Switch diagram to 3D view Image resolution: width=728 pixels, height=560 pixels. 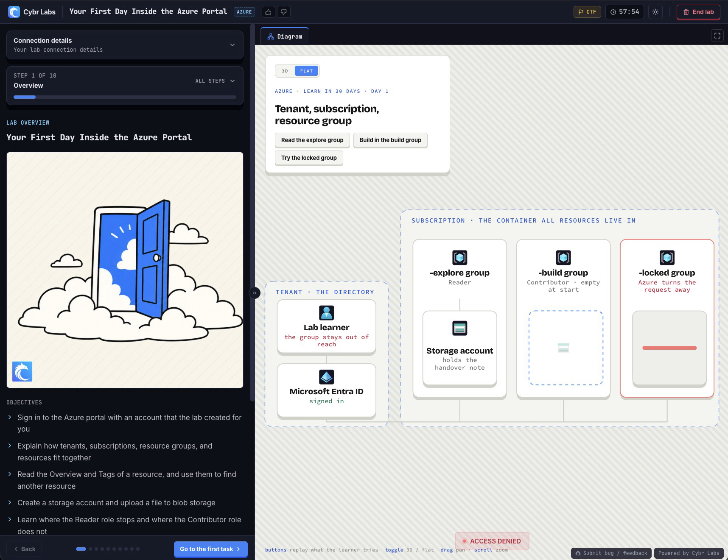285,71
